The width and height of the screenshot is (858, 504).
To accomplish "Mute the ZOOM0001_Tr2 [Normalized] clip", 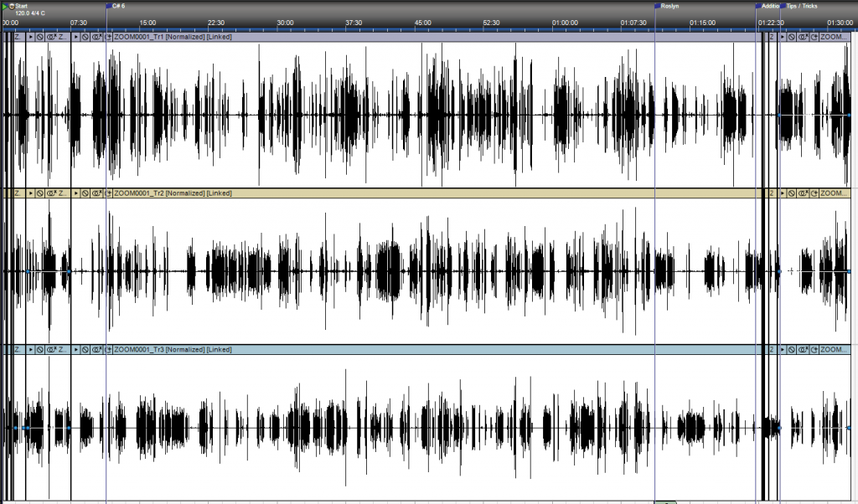I will 85,193.
